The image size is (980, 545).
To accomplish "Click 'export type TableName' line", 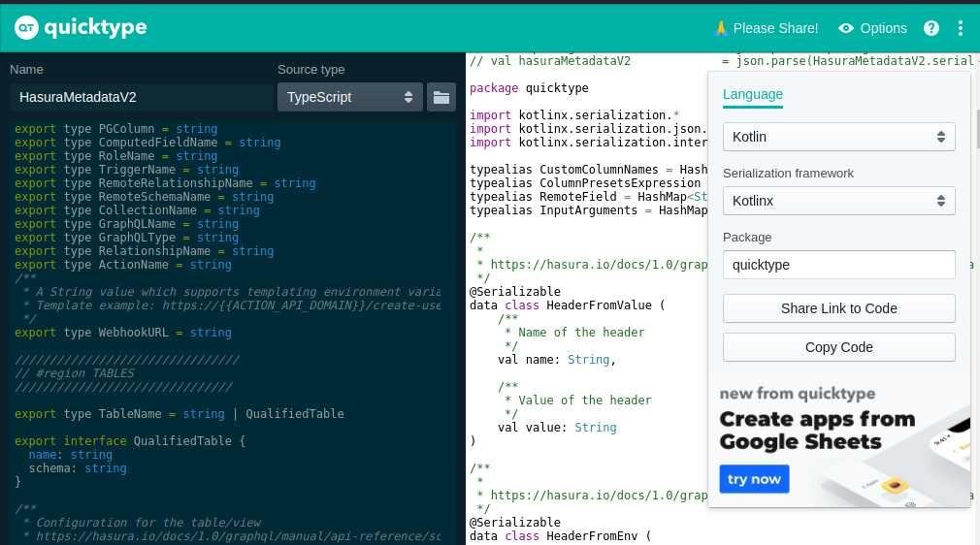I will pos(180,414).
